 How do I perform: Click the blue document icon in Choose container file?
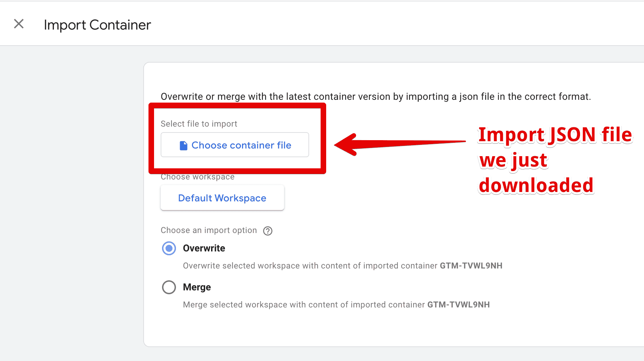(x=183, y=145)
